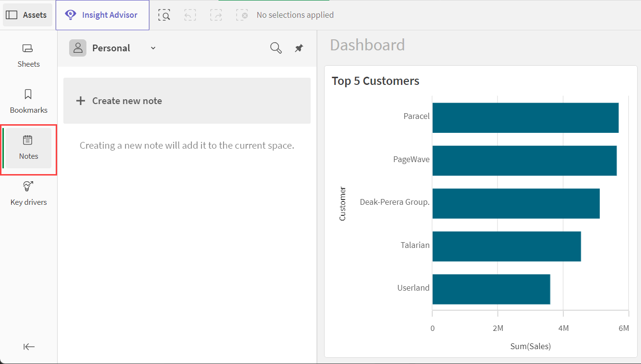Click the Talarian axis label
This screenshot has width=641, height=364.
point(415,245)
